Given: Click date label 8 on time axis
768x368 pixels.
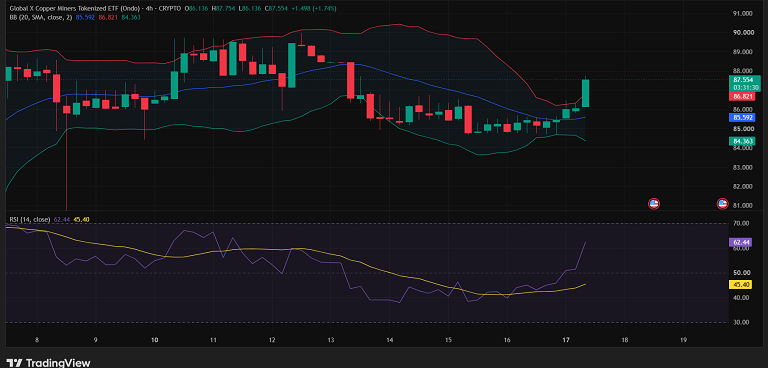Looking at the screenshot, I should [x=37, y=340].
